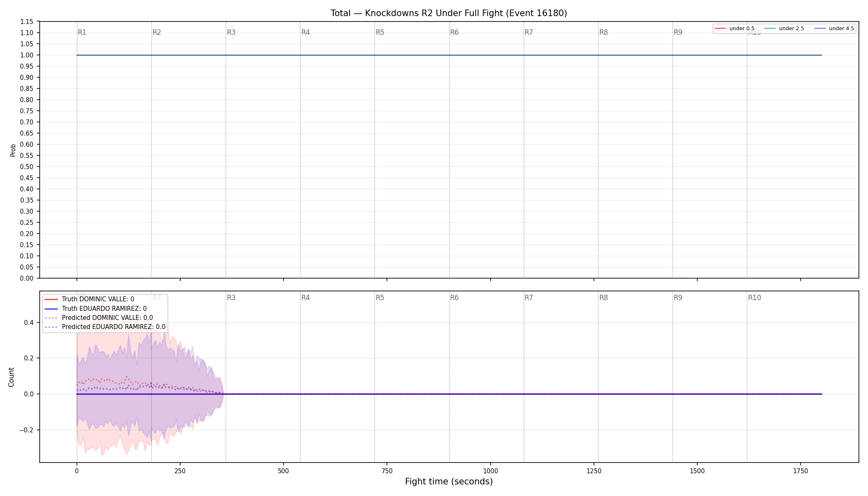868x496 pixels.
Task: Click the R3 round label in the Prob chart
Action: coord(231,32)
